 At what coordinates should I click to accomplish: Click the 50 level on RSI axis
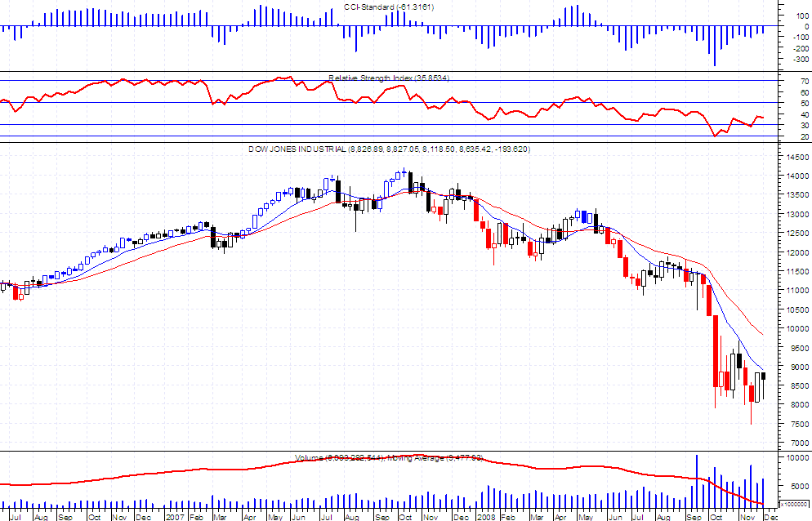804,104
